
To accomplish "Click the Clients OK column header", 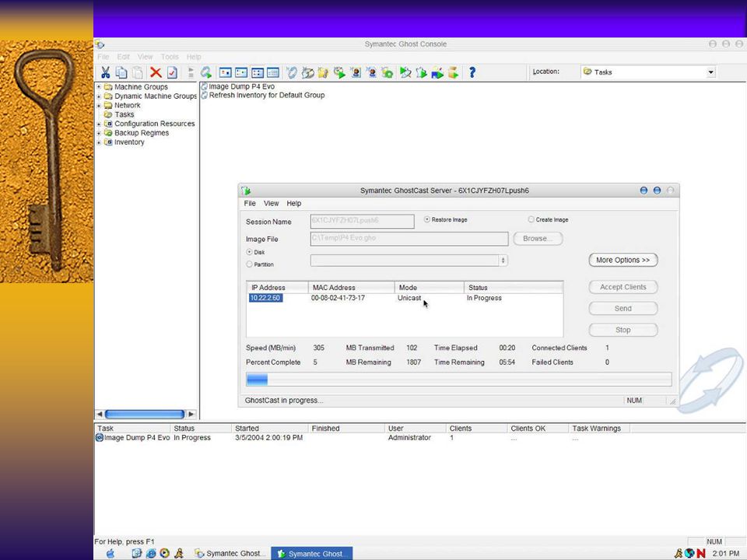I will click(x=538, y=429).
